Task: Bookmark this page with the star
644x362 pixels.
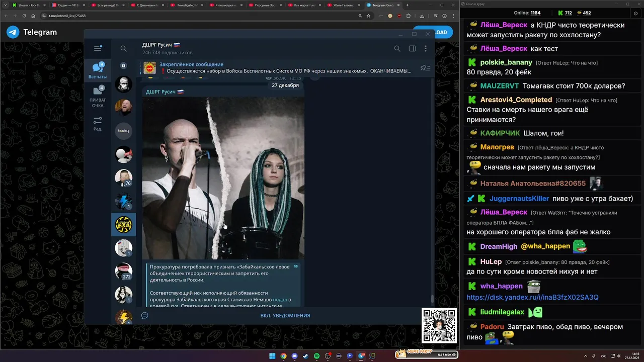Action: click(368, 16)
